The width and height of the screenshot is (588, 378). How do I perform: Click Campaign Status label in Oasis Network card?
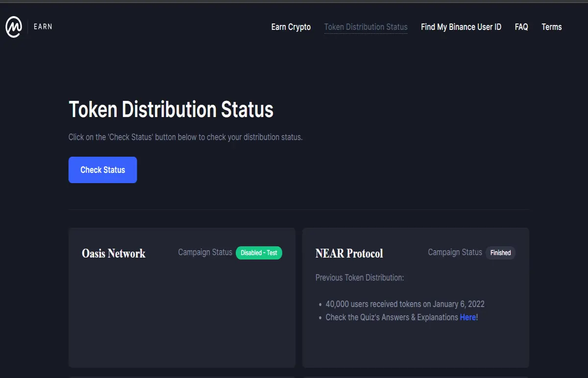point(205,252)
